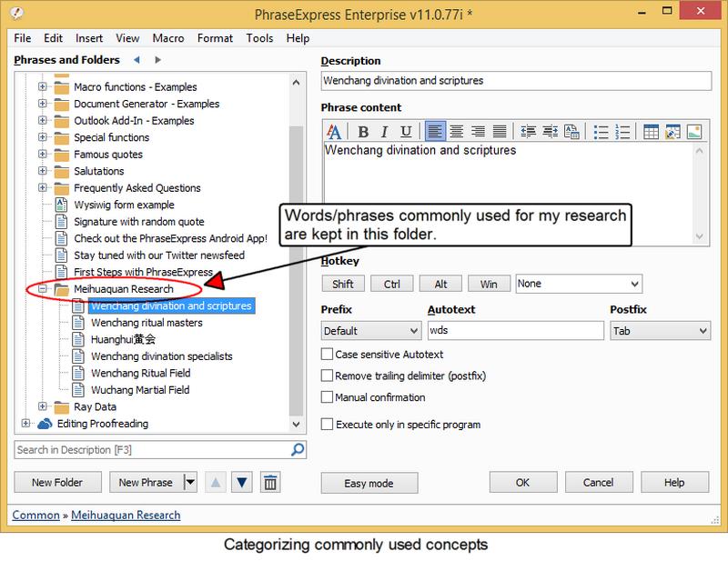Align phrase text left
Screen dimensions: 728x561
click(x=435, y=132)
